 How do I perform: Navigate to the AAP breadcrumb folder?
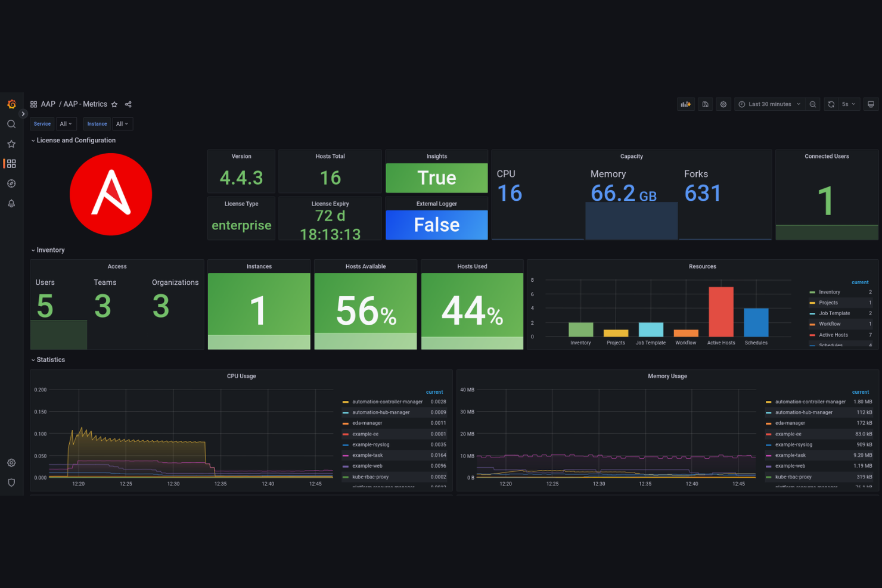(48, 104)
